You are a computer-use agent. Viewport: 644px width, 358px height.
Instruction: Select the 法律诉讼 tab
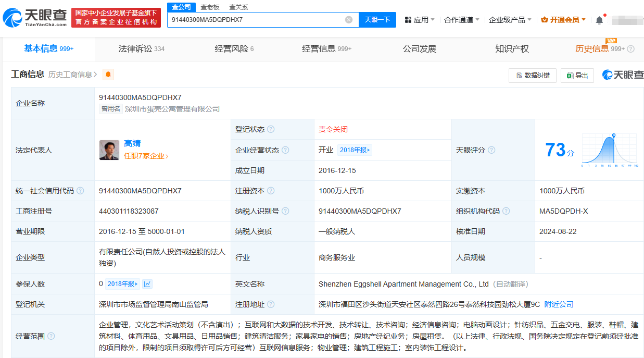(x=141, y=49)
